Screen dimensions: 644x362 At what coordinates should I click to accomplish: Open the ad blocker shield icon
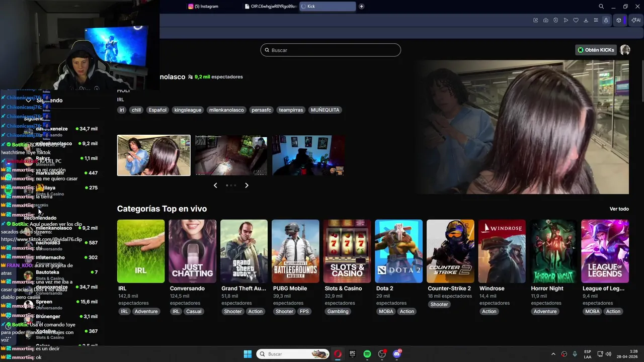click(556, 20)
